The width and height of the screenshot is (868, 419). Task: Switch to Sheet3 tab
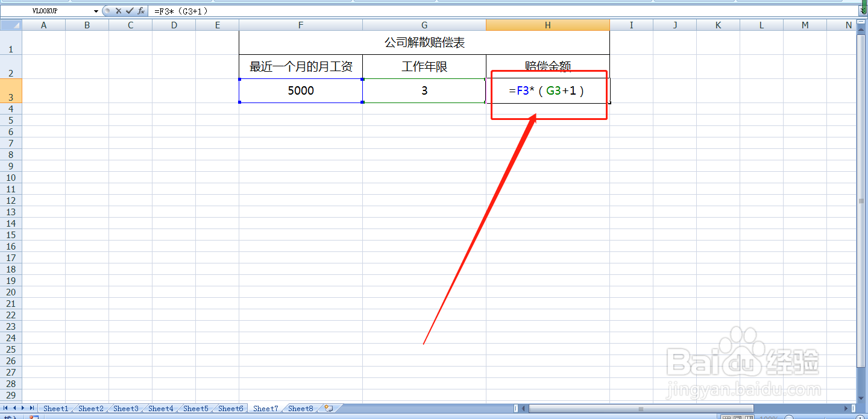[125, 409]
